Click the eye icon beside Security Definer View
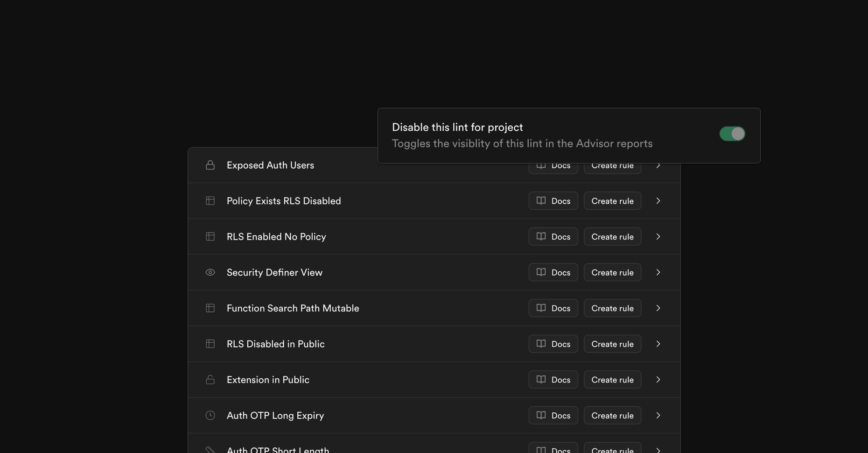The image size is (868, 453). 210,272
